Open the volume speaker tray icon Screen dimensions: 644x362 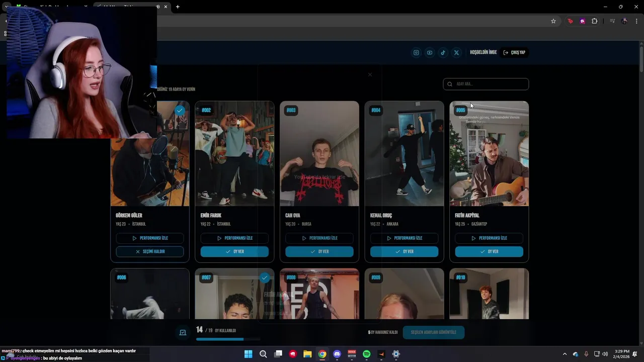point(605,354)
